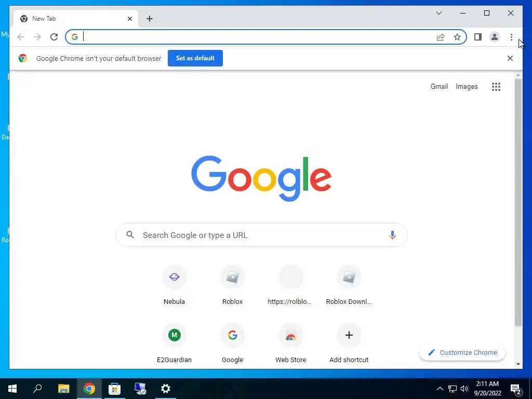This screenshot has height=399, width=532.
Task: Open the notification center
Action: click(x=516, y=389)
